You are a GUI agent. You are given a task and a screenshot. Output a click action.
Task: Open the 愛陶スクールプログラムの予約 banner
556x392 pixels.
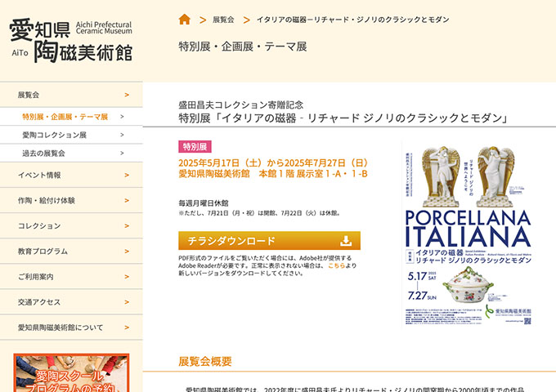point(71,372)
